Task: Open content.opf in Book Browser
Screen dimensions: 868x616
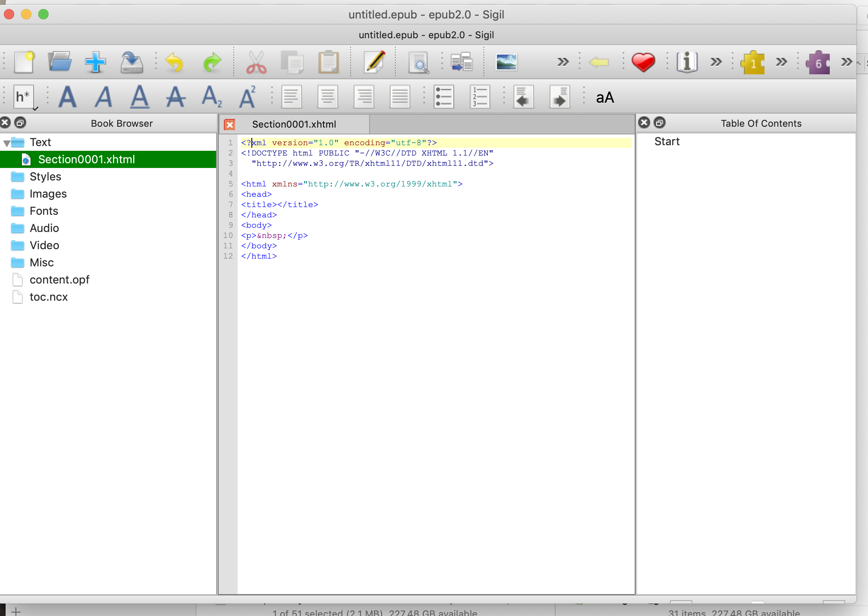Action: click(59, 280)
